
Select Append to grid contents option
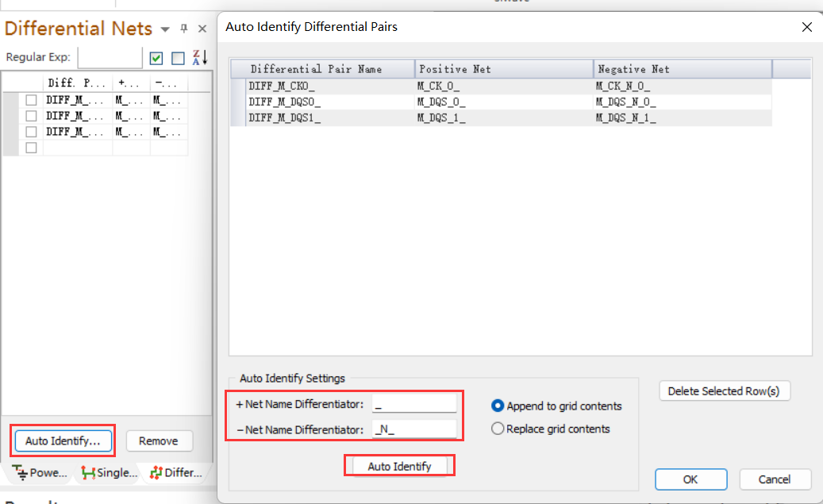pyautogui.click(x=498, y=406)
